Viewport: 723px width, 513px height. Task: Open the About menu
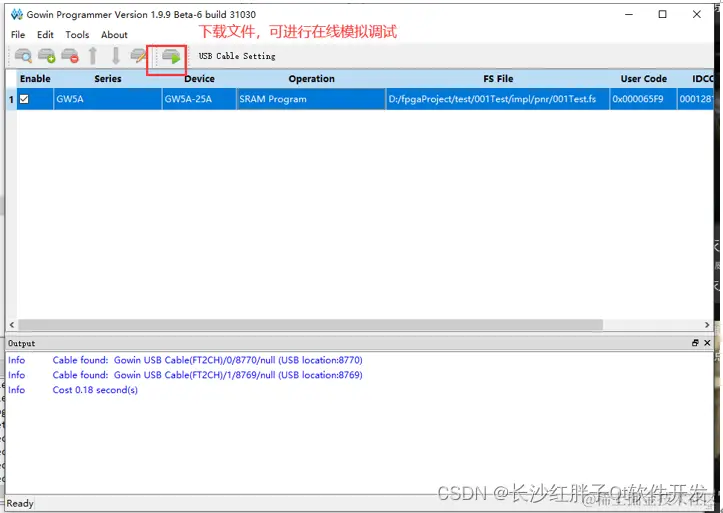point(114,35)
